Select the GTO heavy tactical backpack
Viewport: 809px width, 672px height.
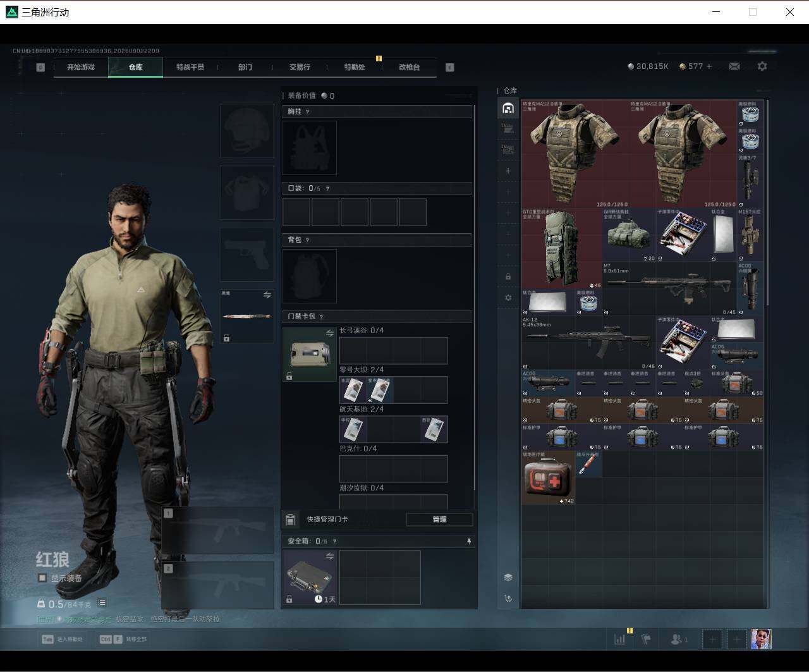[562, 248]
